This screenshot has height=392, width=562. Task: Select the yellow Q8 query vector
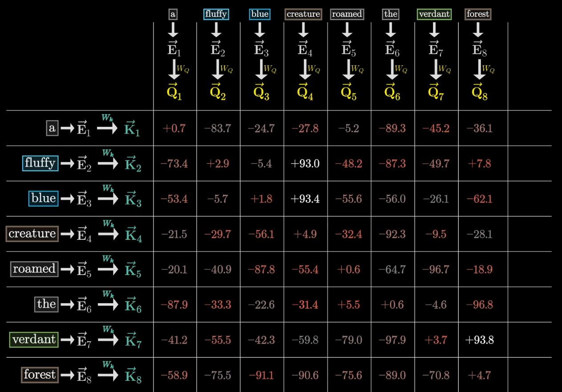point(479,92)
